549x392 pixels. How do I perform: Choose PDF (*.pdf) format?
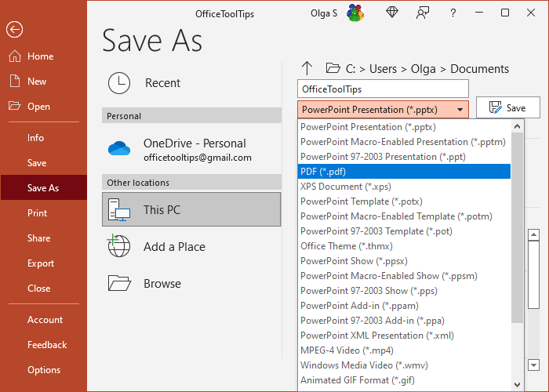click(404, 172)
